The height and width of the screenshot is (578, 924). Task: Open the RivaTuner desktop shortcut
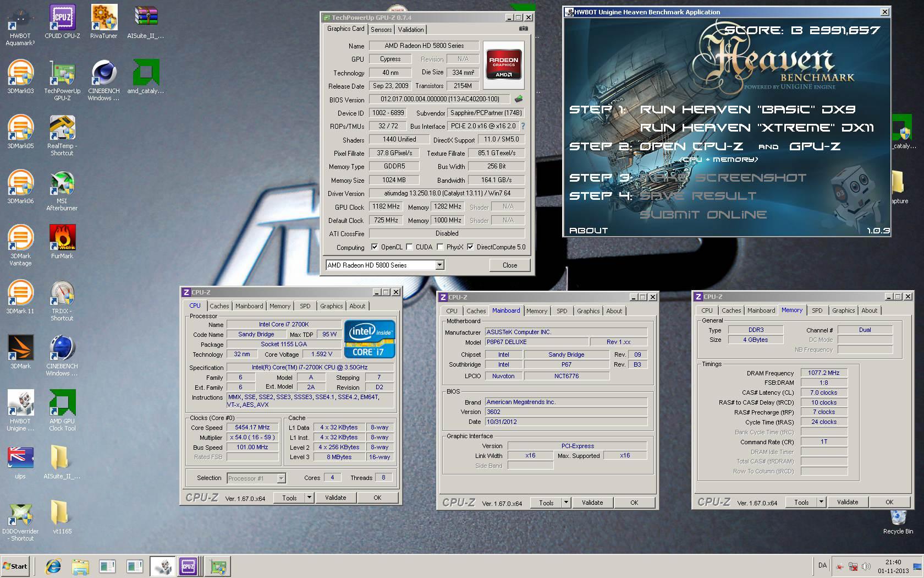[x=104, y=22]
